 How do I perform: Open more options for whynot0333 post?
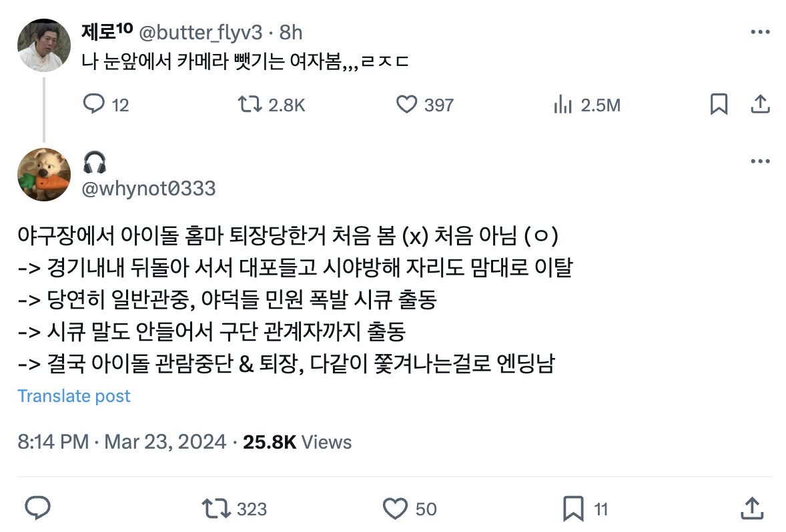[760, 161]
